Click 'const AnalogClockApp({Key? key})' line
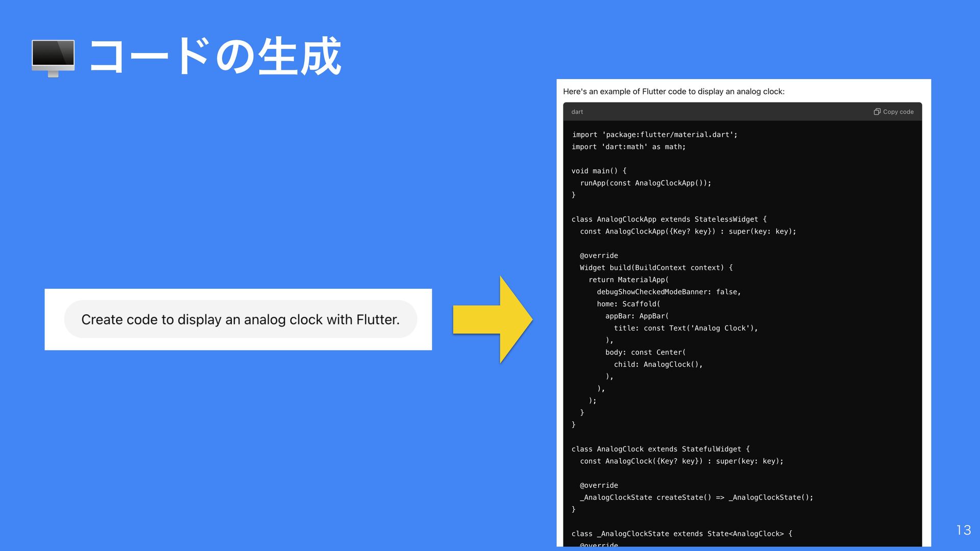The image size is (980, 551). point(688,232)
